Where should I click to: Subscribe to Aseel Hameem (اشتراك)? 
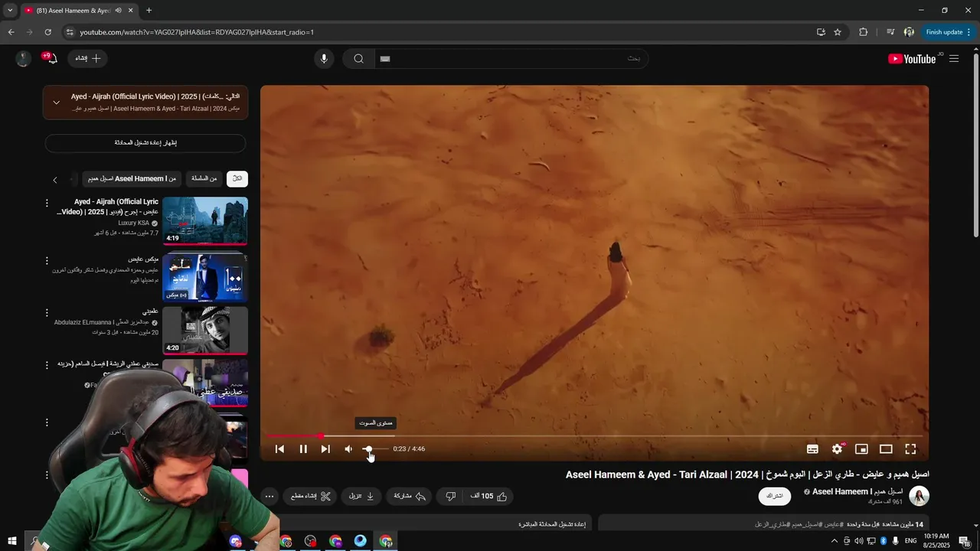click(x=775, y=496)
